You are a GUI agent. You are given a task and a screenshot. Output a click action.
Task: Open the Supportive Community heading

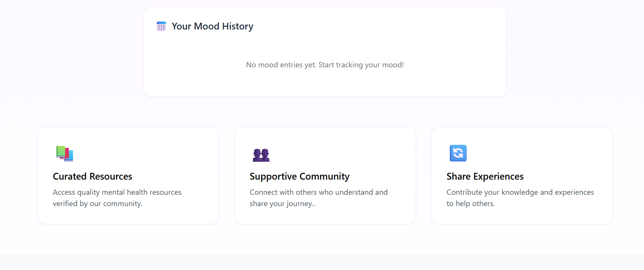pyautogui.click(x=299, y=177)
